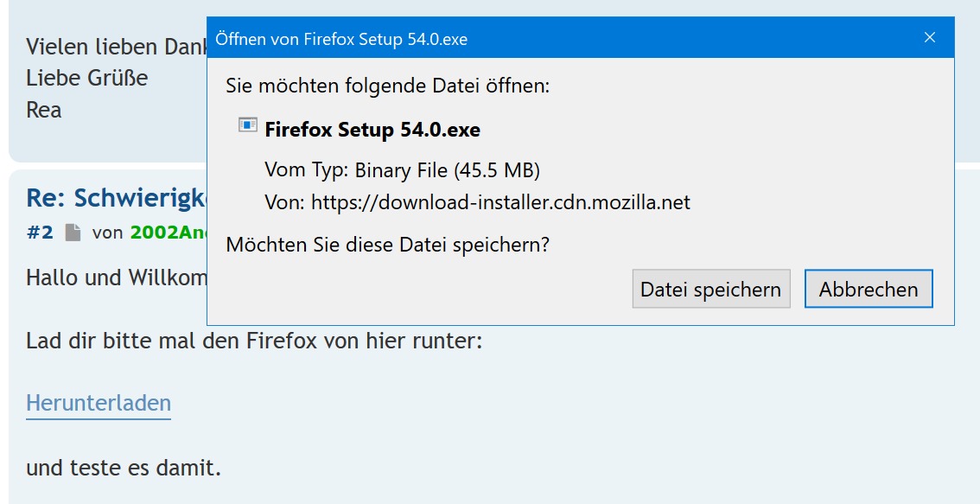This screenshot has height=504, width=980.
Task: Close the Firefox Setup download dialog
Action: pos(930,38)
